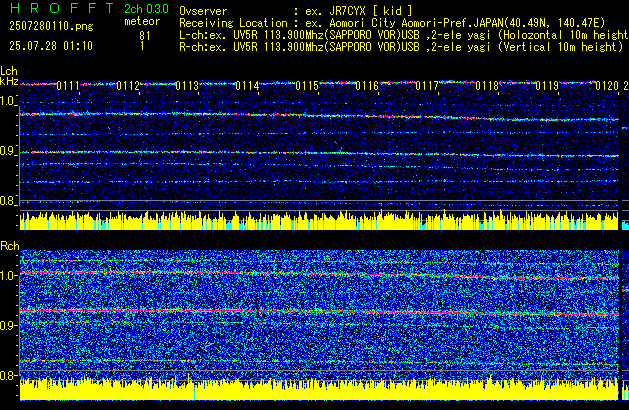
Task: Select the file name 2507280110.png
Action: coord(51,26)
